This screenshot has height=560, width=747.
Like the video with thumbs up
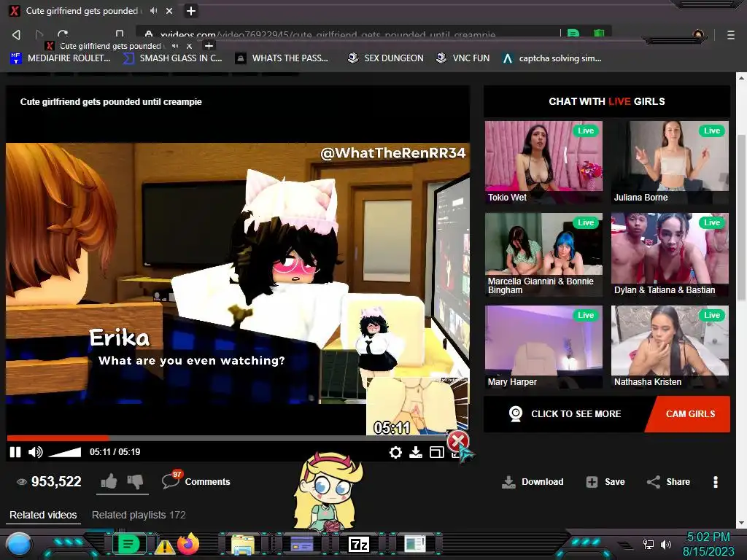109,481
